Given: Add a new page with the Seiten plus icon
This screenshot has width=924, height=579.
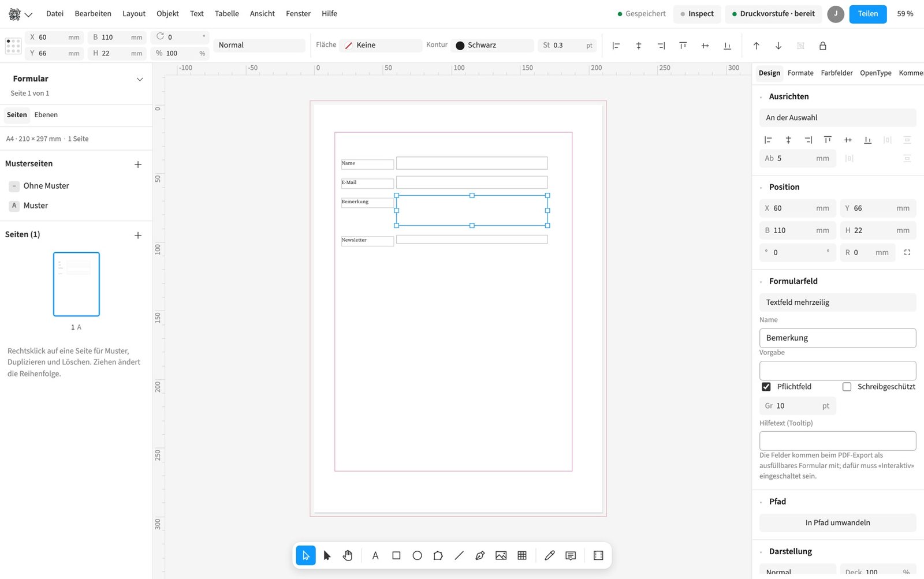Looking at the screenshot, I should pyautogui.click(x=138, y=235).
